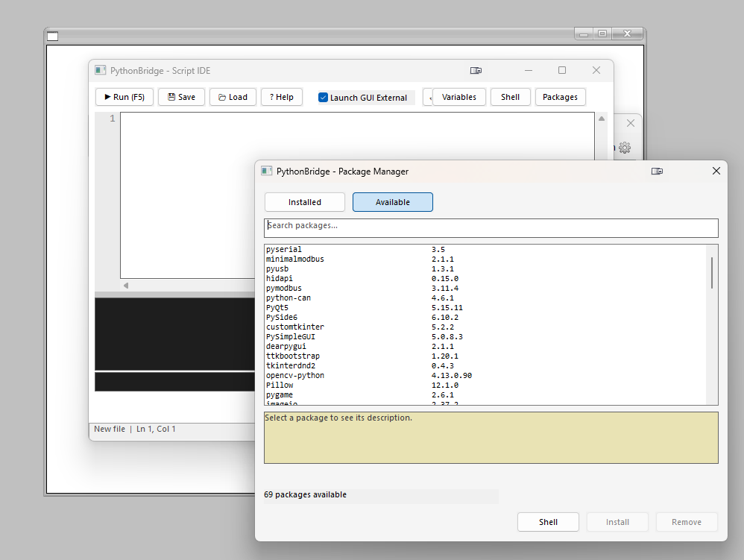Click the scroll-up arrow of the editor
Image resolution: width=744 pixels, height=560 pixels.
click(x=602, y=119)
